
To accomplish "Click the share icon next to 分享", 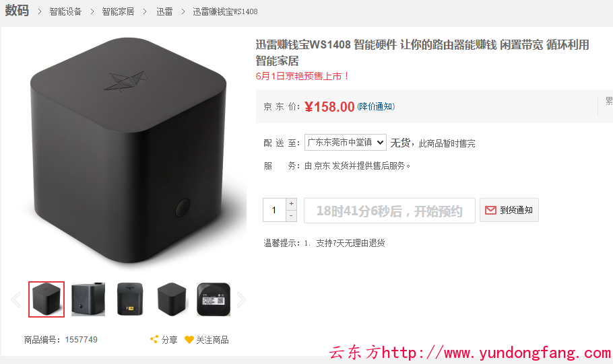I will tap(154, 339).
